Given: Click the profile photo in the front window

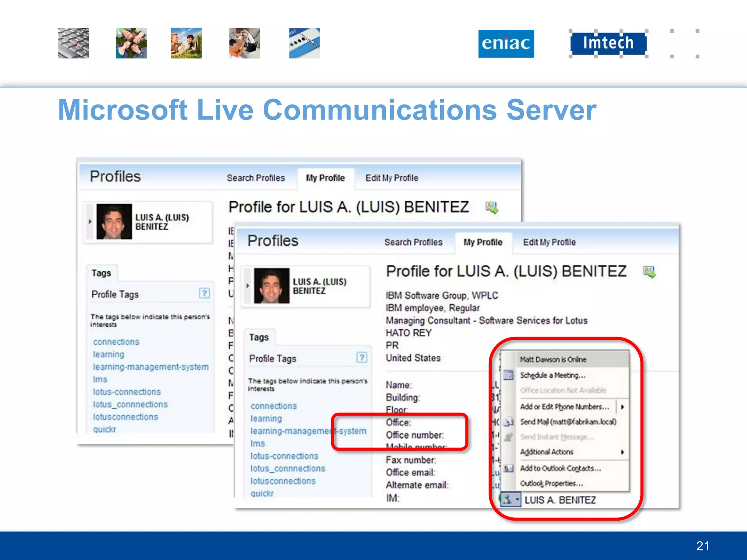Looking at the screenshot, I should tap(272, 286).
